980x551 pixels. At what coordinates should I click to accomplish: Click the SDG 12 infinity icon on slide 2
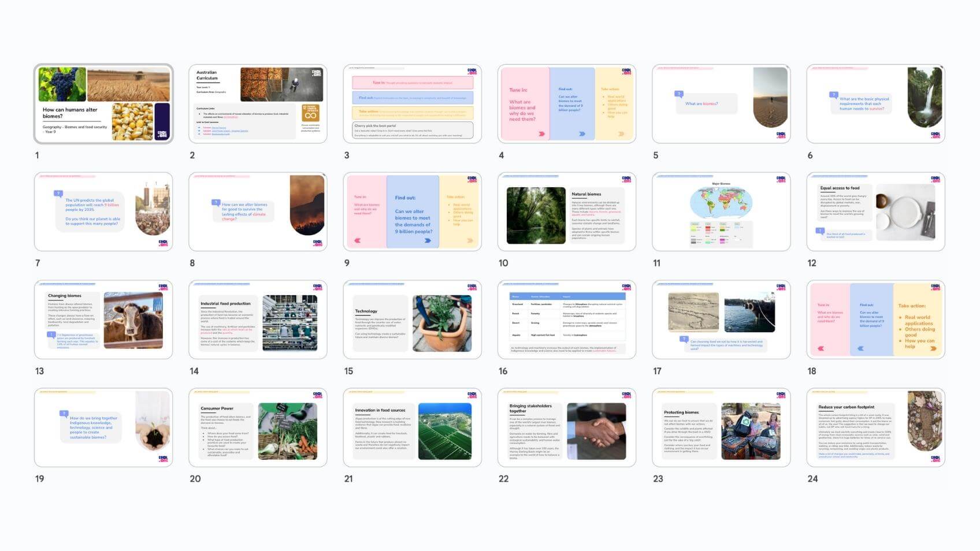[310, 113]
